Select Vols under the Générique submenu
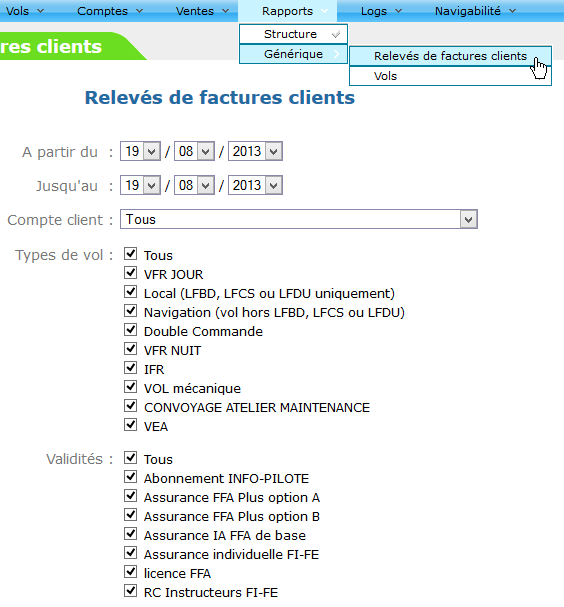The height and width of the screenshot is (607, 564). pos(450,76)
